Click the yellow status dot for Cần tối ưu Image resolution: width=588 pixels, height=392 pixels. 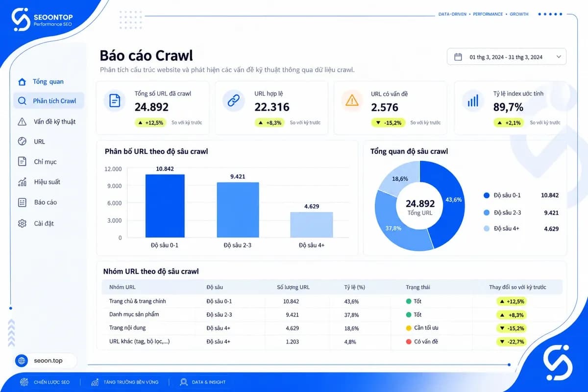tap(409, 328)
